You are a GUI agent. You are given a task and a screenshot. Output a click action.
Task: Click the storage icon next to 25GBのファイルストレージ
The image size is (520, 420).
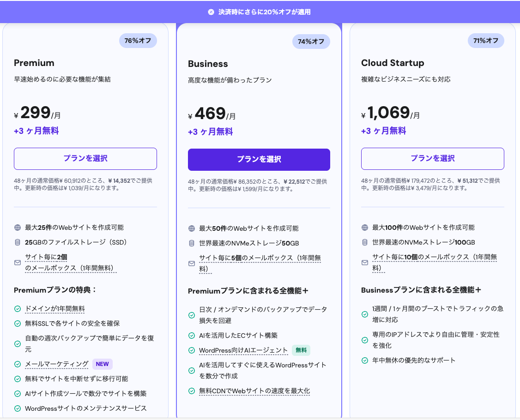18,242
